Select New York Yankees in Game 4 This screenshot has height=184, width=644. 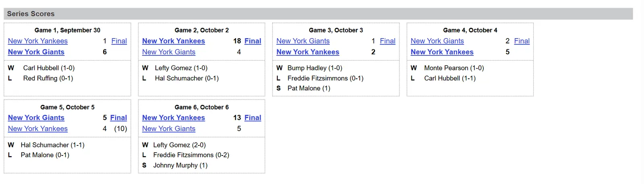point(442,52)
